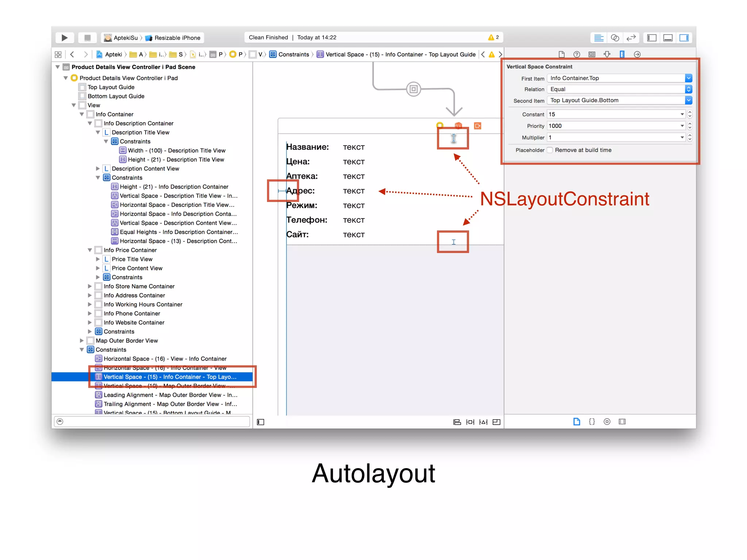Viewport: 747px width, 560px height.
Task: Adjust the Multiplier stepper
Action: point(690,137)
